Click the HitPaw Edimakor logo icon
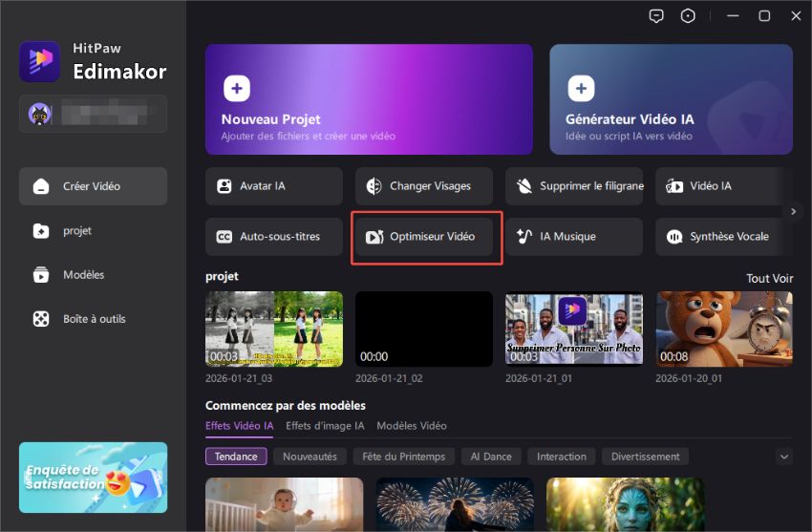The height and width of the screenshot is (532, 812). tap(40, 61)
